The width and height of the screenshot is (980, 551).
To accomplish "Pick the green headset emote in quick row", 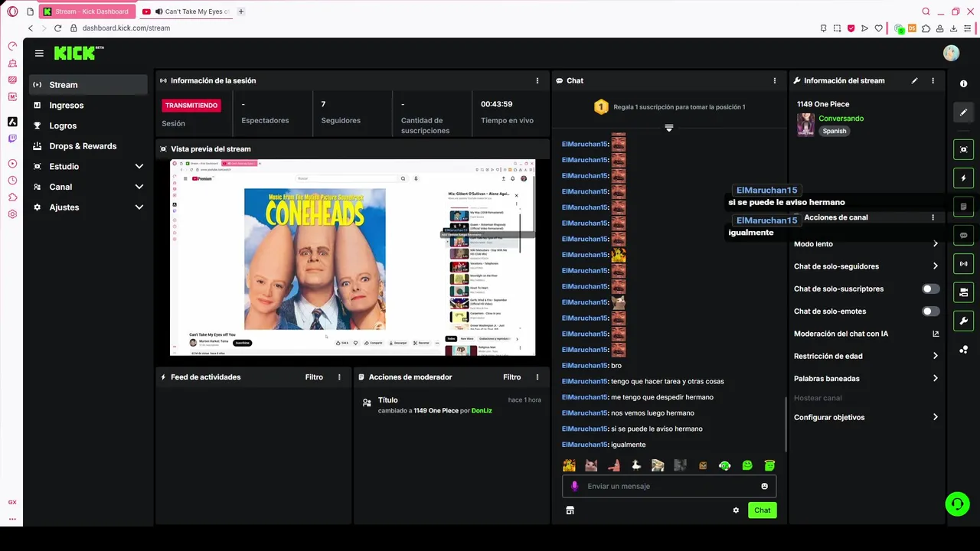I will (x=724, y=465).
